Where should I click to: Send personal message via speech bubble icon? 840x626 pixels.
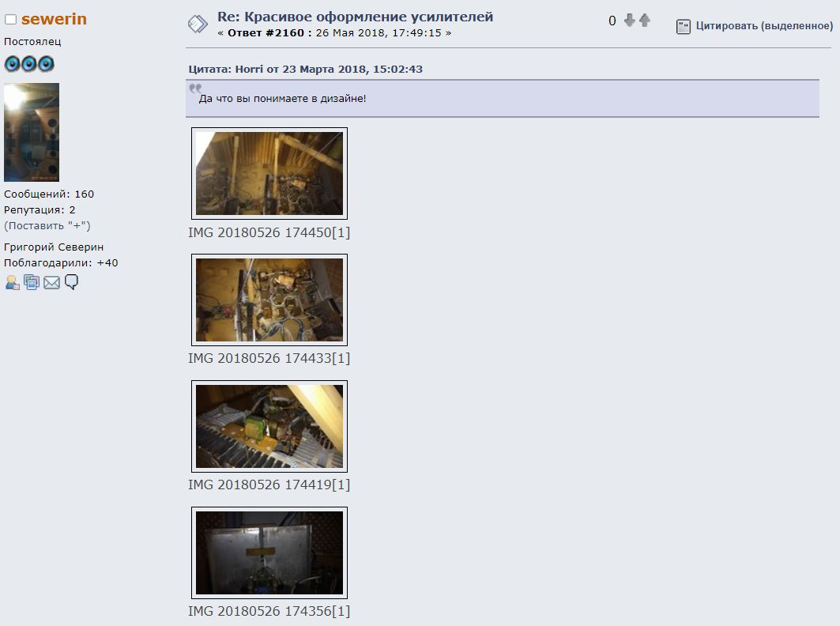tap(71, 282)
